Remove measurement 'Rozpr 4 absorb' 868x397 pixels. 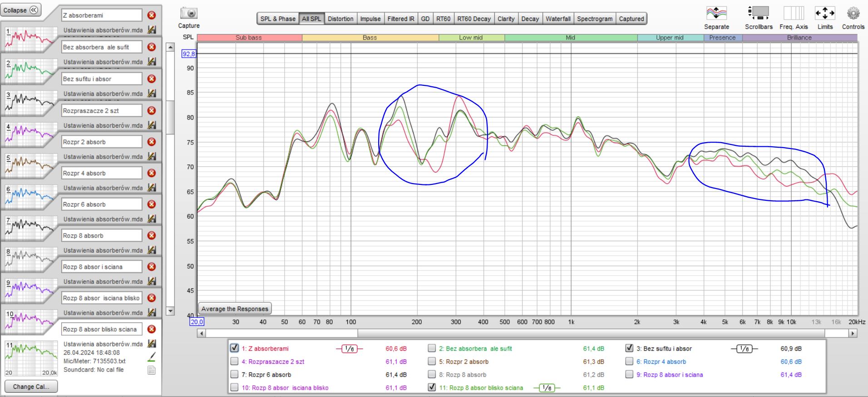pos(152,173)
